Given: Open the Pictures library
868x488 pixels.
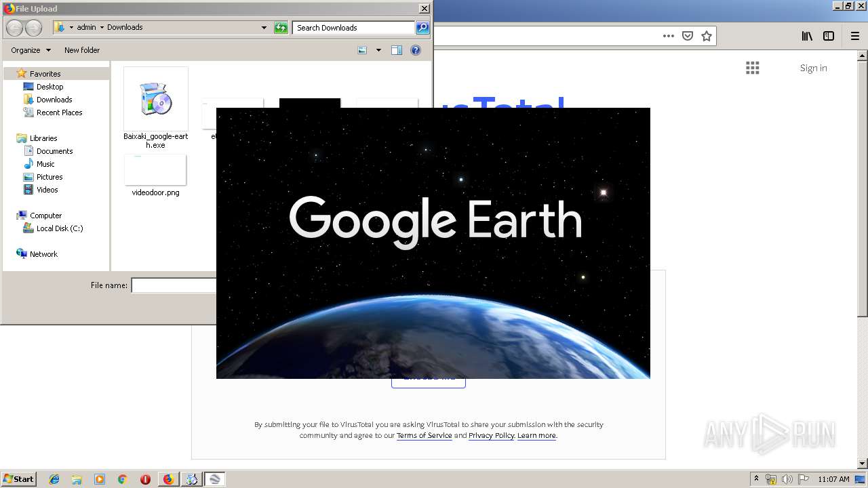Looking at the screenshot, I should pos(50,177).
